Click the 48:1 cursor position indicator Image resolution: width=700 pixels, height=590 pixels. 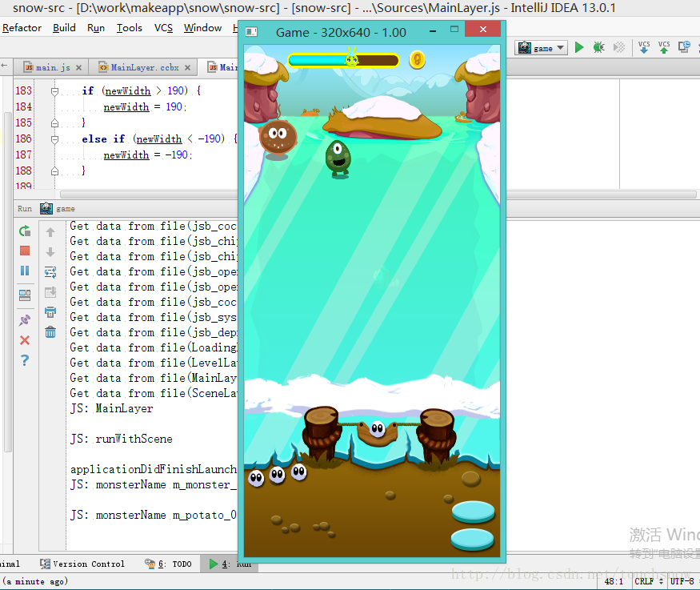[614, 581]
